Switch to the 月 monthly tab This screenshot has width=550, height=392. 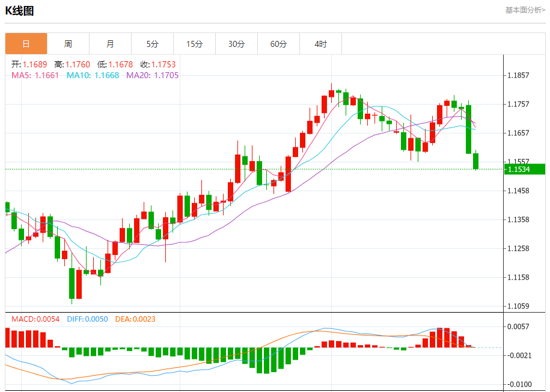point(110,44)
